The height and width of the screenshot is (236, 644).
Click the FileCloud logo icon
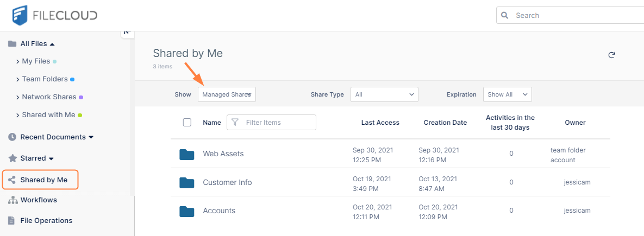coord(21,15)
